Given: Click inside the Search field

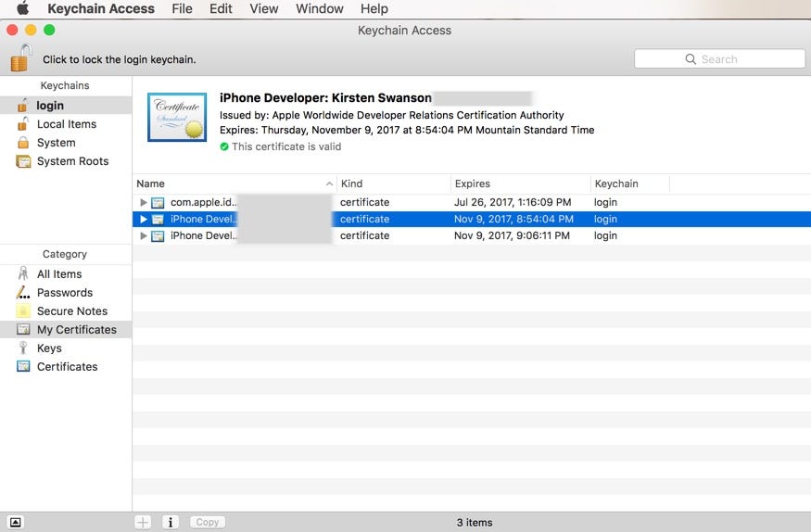Looking at the screenshot, I should (x=719, y=59).
